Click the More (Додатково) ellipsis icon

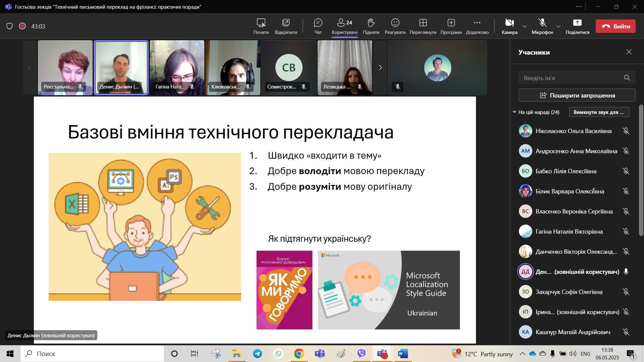click(x=477, y=23)
